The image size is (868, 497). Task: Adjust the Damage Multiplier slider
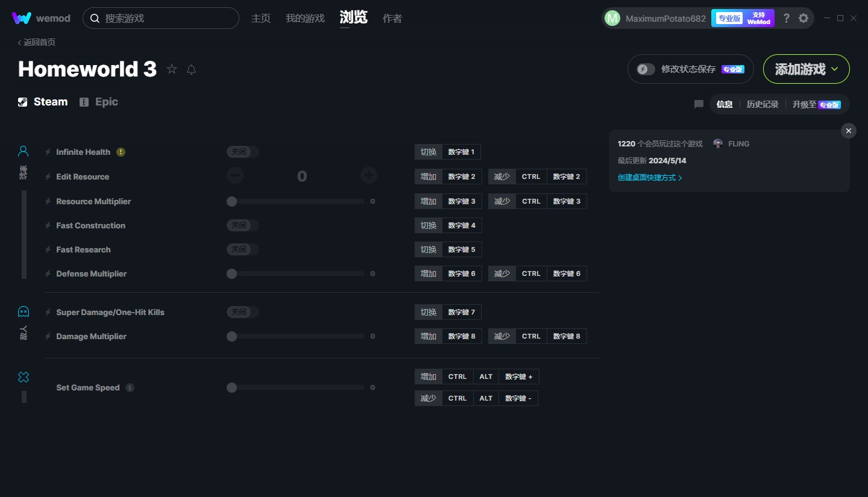[295, 336]
